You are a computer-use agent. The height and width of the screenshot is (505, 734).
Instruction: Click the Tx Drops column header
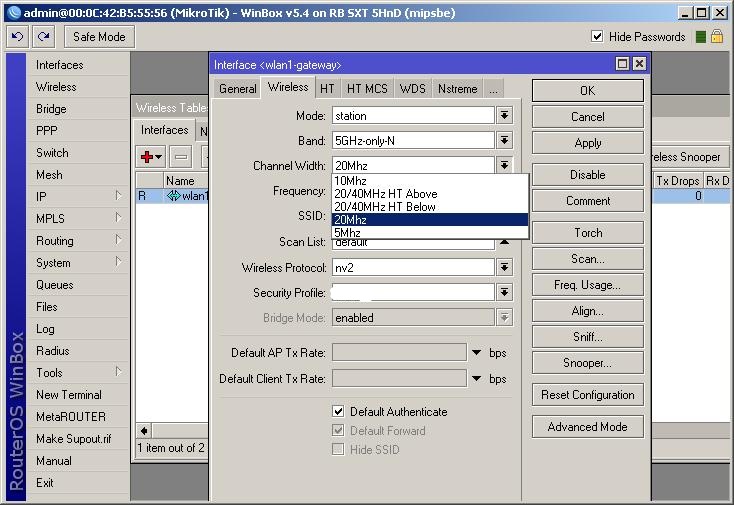pyautogui.click(x=678, y=181)
